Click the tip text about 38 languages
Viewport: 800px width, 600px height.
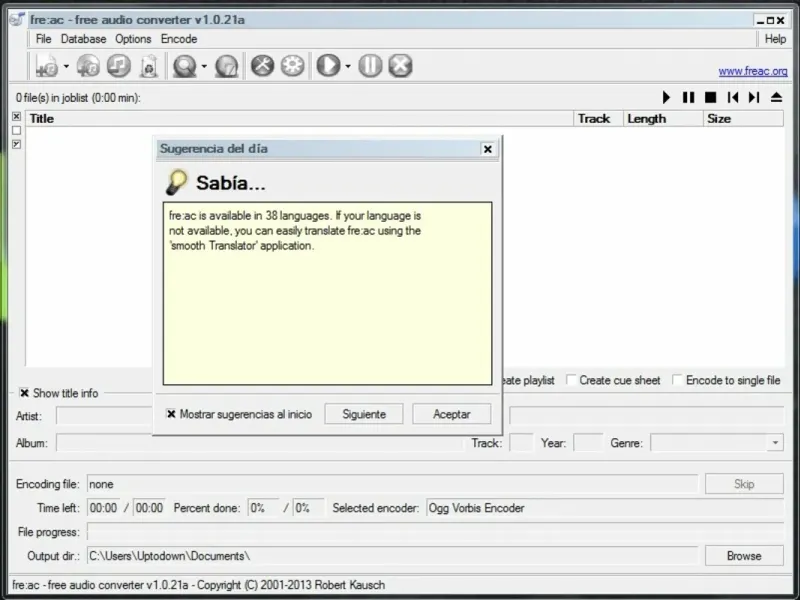click(x=295, y=231)
